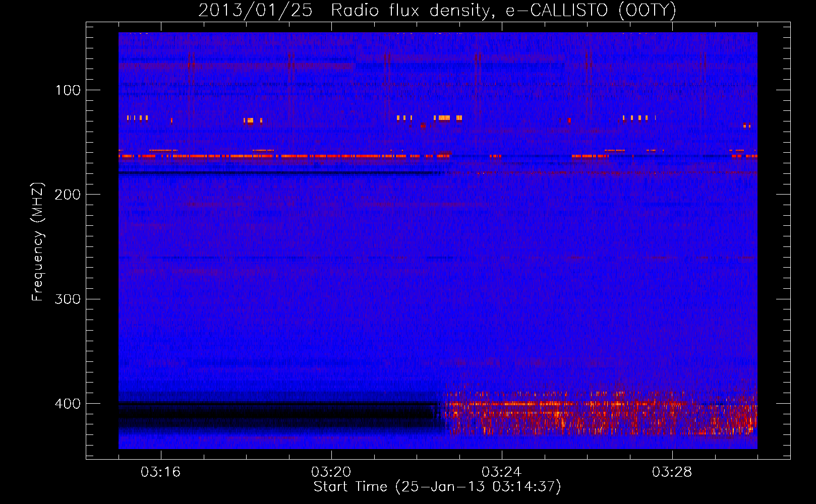Click the 03:20 time tick label
The width and height of the screenshot is (816, 504).
click(331, 472)
